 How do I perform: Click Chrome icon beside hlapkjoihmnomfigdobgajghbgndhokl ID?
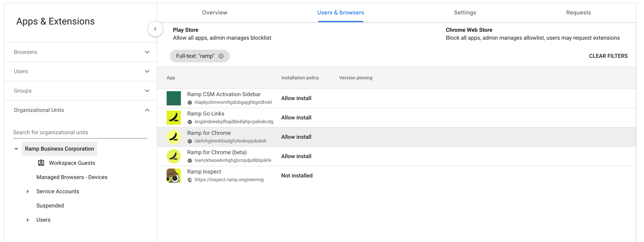coord(190,103)
